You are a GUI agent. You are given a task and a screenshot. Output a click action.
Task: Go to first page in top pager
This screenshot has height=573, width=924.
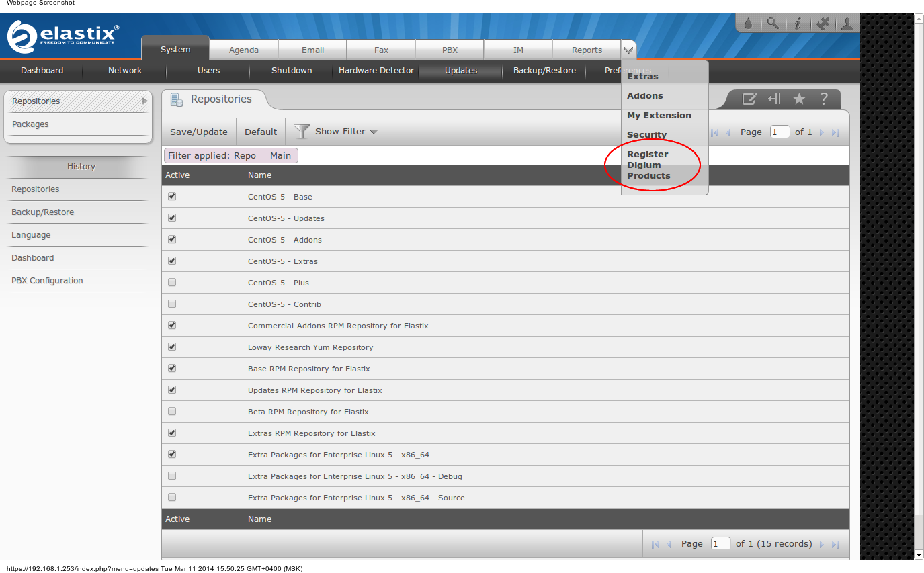(x=714, y=133)
